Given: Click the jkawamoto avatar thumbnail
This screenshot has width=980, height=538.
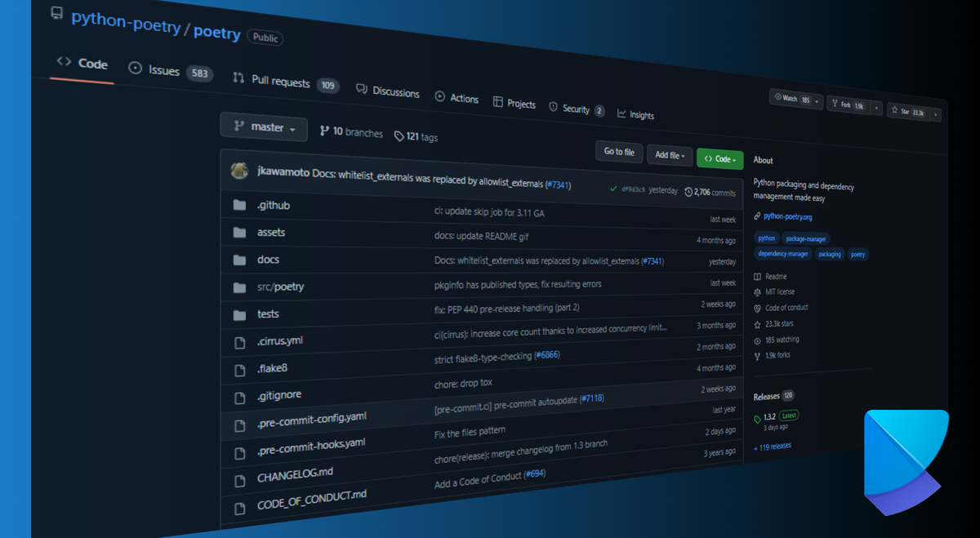Looking at the screenshot, I should [x=239, y=170].
